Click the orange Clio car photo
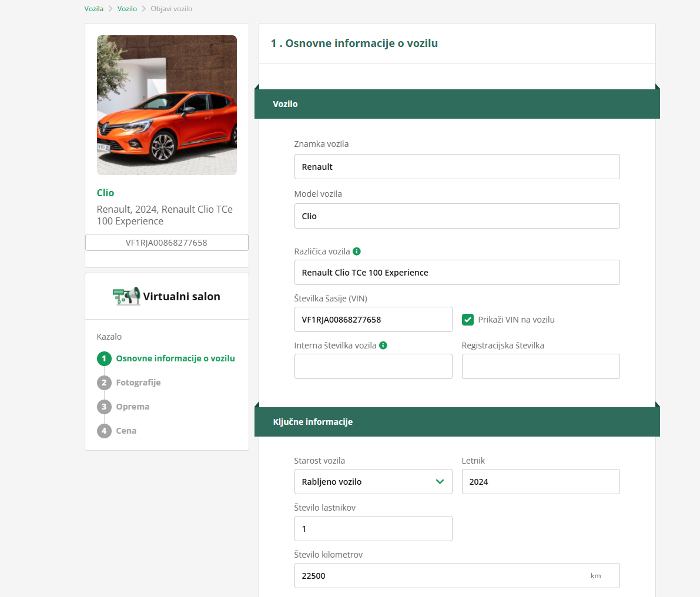This screenshot has height=597, width=700. pyautogui.click(x=167, y=105)
